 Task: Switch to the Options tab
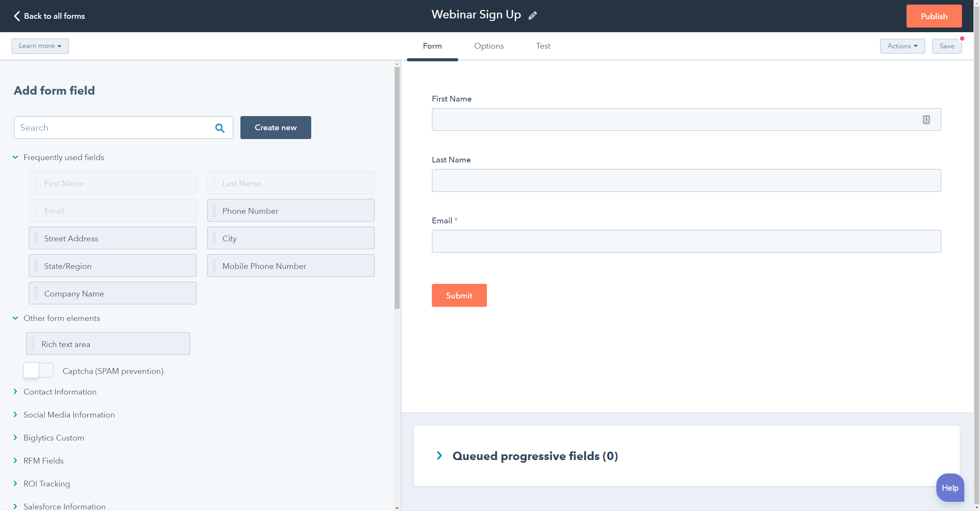(x=488, y=46)
